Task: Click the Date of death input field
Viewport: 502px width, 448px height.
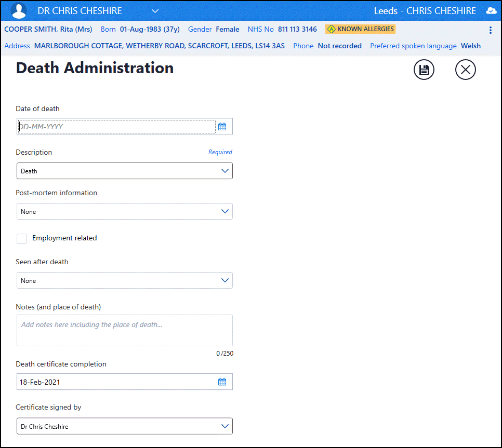Action: click(x=116, y=127)
